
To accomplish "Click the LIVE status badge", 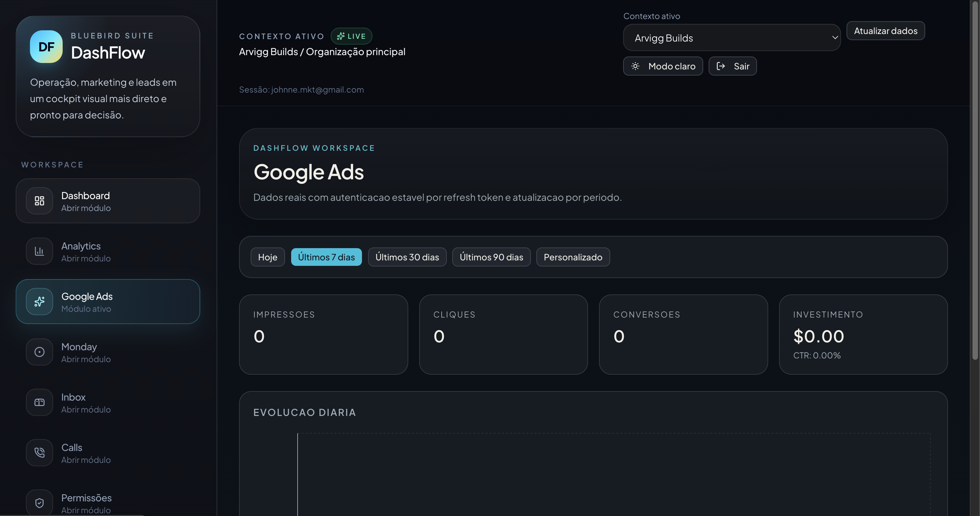I will click(x=351, y=36).
